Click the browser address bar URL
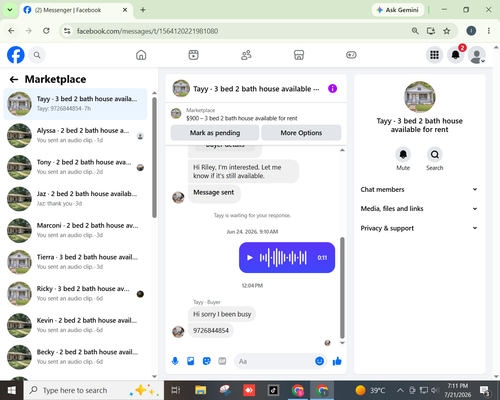500x400 pixels. coord(147,31)
